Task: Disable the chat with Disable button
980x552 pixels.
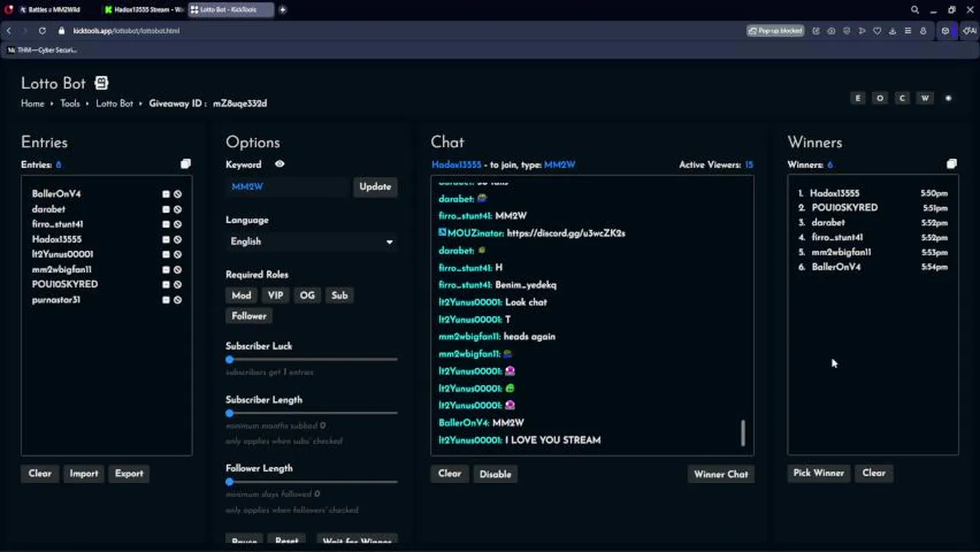Action: [x=495, y=474]
